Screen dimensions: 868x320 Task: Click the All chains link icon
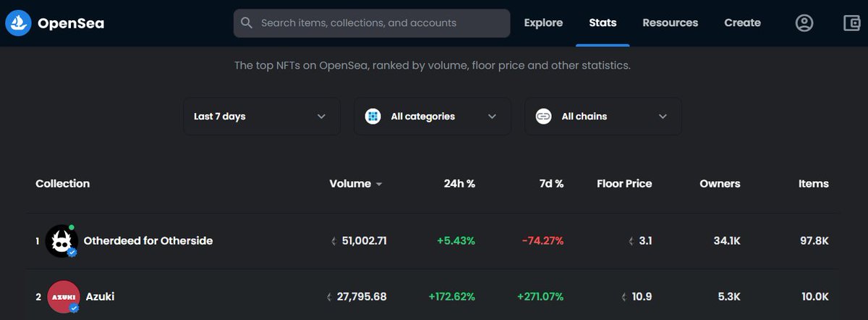pos(544,116)
